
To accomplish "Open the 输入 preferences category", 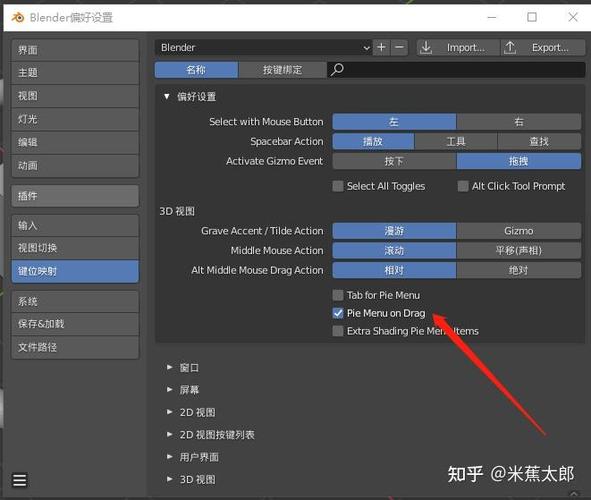I will [75, 226].
